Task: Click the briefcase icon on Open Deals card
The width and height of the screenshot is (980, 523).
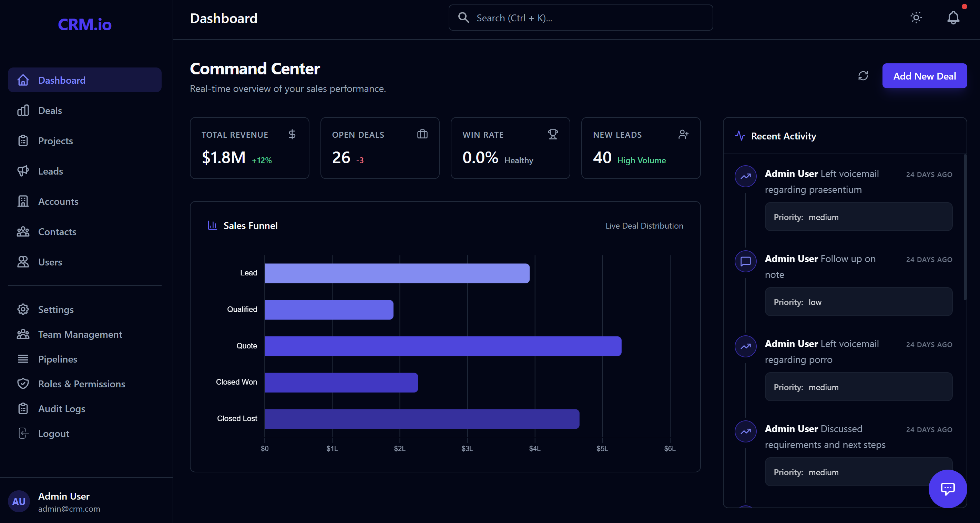Action: click(422, 134)
